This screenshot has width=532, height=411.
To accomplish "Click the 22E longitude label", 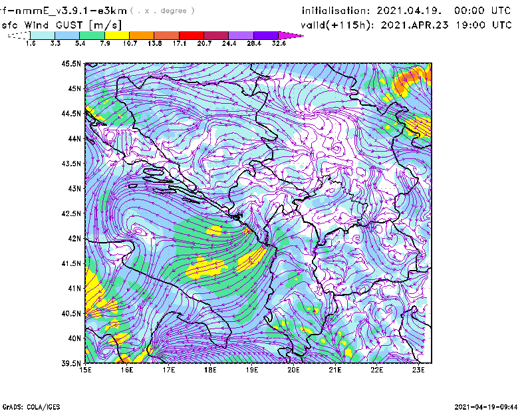I will pyautogui.click(x=376, y=370).
